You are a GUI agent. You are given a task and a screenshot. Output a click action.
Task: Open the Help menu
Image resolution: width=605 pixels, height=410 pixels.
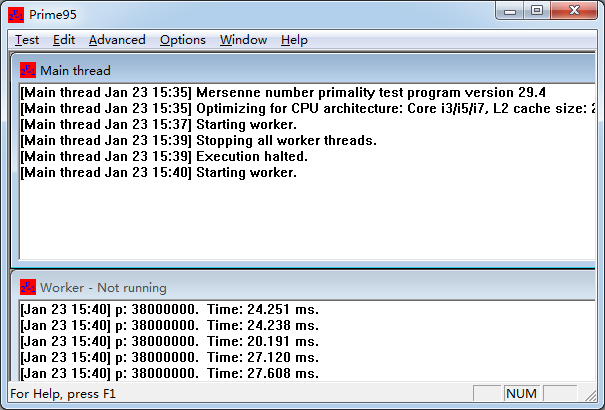coord(294,40)
